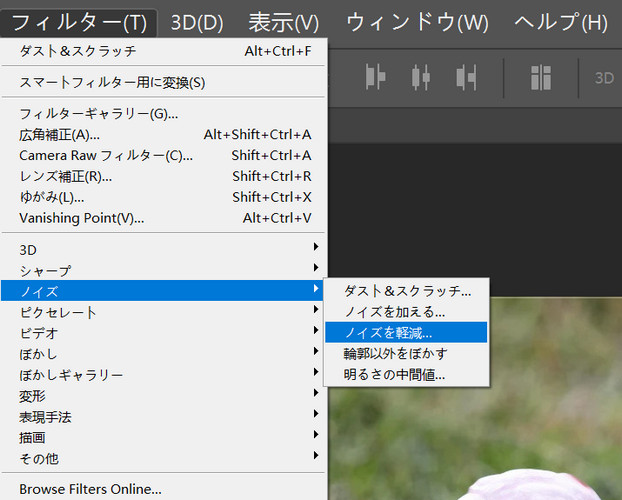Open the ウィンドウ(W) menu

417,23
